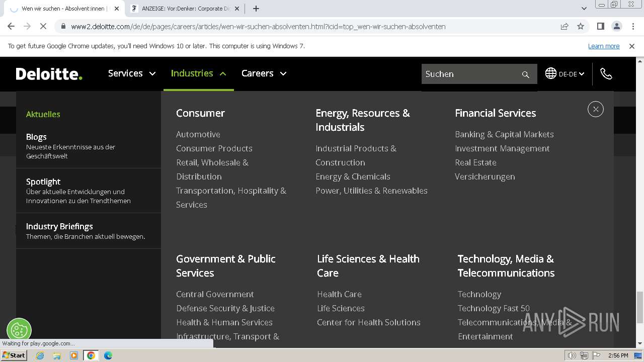This screenshot has width=644, height=362.
Task: Select Retail, Wholesale & Distribution
Action: 212,169
